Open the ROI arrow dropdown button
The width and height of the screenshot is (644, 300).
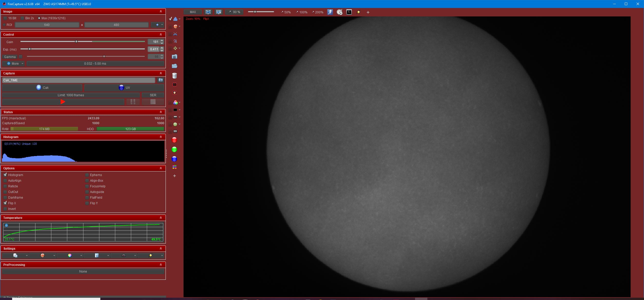tap(158, 25)
